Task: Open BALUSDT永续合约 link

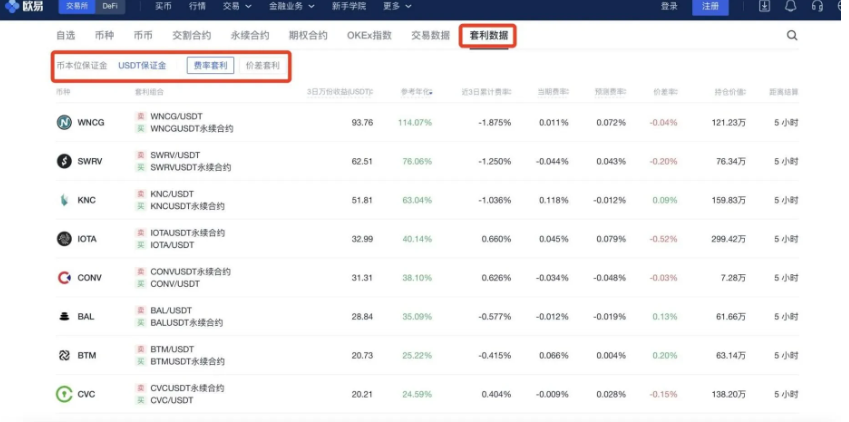Action: (x=187, y=323)
